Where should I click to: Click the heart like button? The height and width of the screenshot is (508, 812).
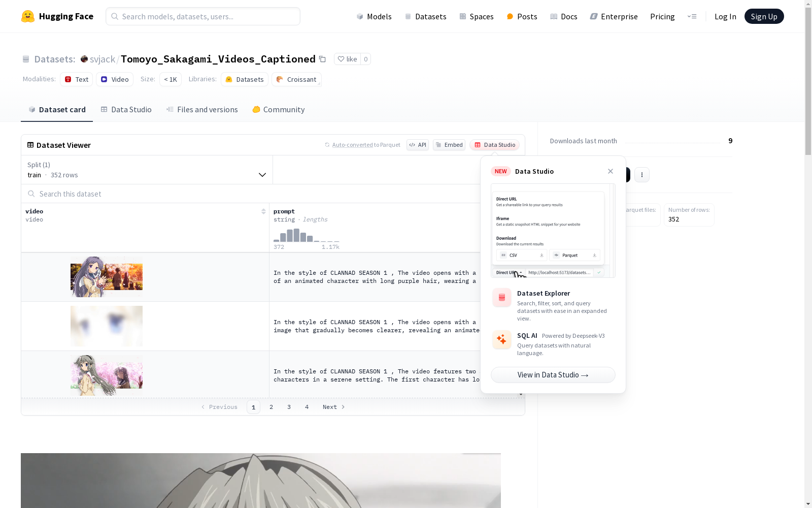pyautogui.click(x=347, y=59)
